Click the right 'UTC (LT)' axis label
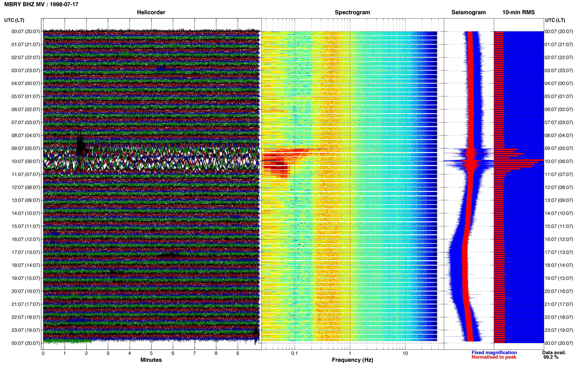This screenshot has height=368, width=588. [x=555, y=20]
